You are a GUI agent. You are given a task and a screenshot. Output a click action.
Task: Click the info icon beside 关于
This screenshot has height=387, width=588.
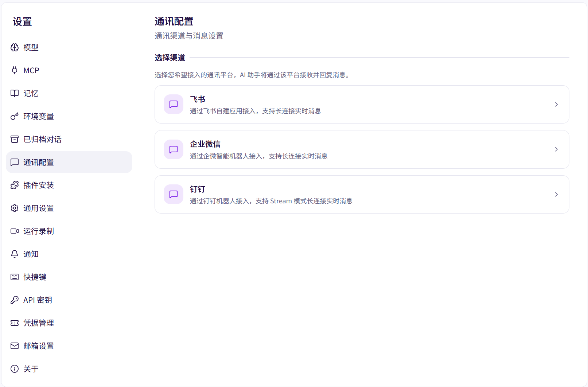click(x=15, y=369)
